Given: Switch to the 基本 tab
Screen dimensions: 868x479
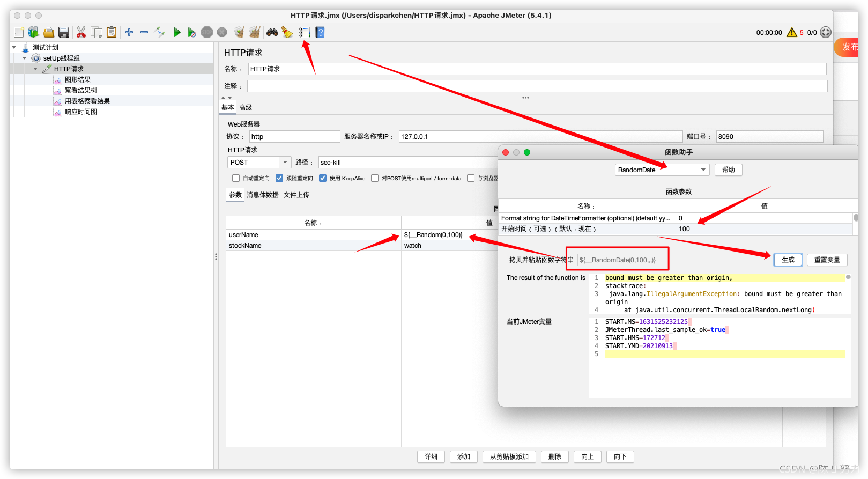Looking at the screenshot, I should click(x=228, y=107).
